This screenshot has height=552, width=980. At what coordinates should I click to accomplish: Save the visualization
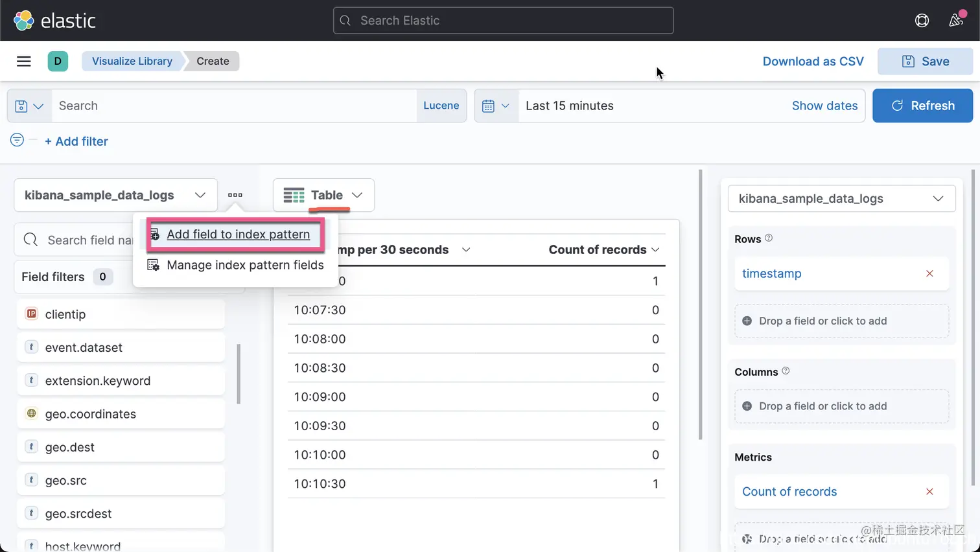(x=925, y=62)
